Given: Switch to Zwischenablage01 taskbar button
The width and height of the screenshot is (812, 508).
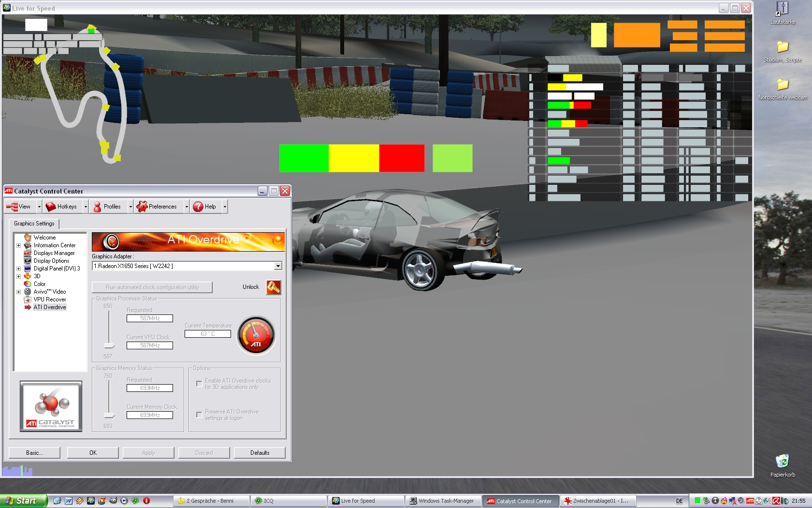Looking at the screenshot, I should coord(598,501).
